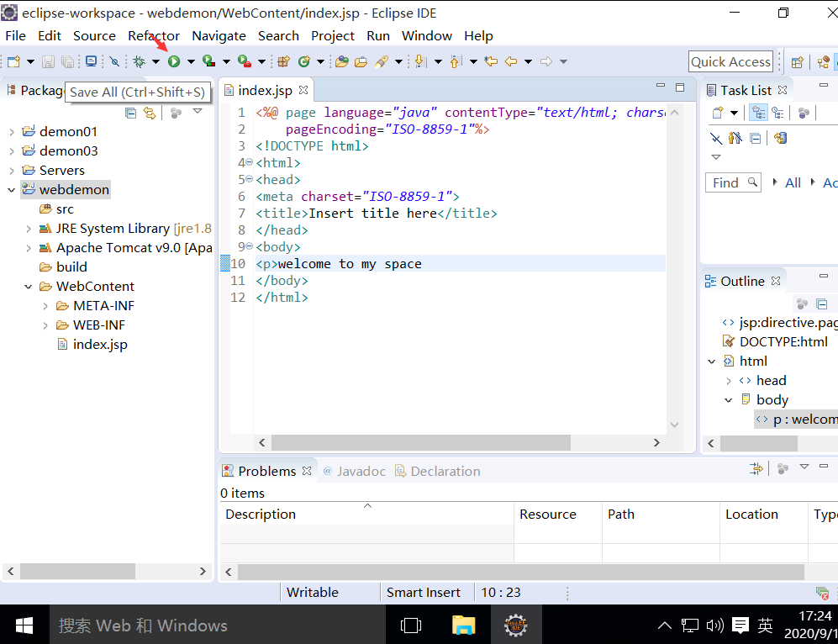Toggle Skip All Breakpoints icon
Screen dimensions: 838x644
click(114, 61)
